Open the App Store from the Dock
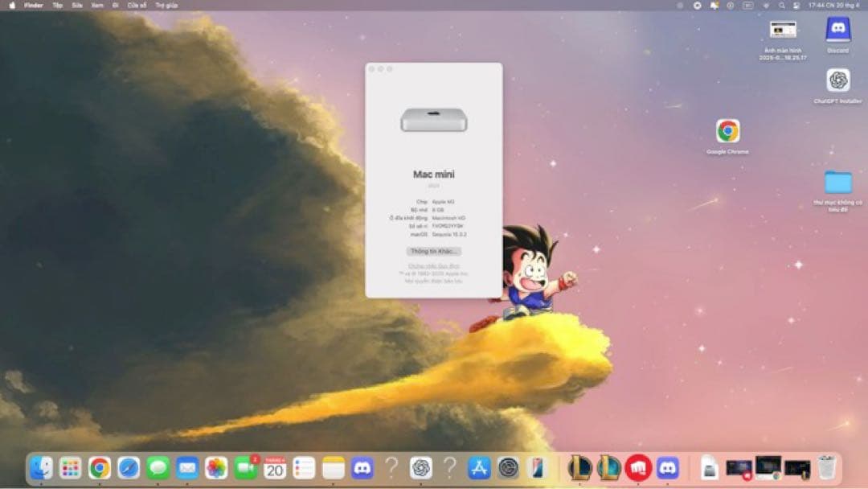This screenshot has width=868, height=489. click(x=478, y=471)
